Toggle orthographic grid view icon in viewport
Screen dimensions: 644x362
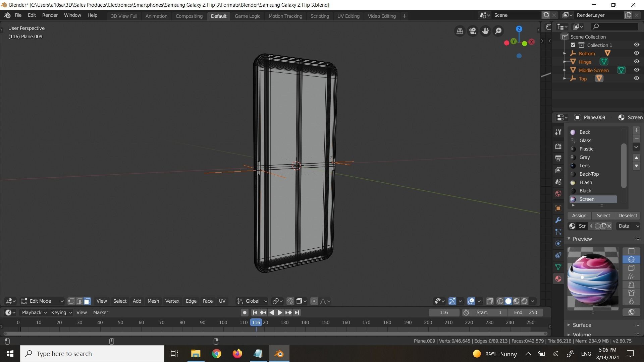point(460,31)
